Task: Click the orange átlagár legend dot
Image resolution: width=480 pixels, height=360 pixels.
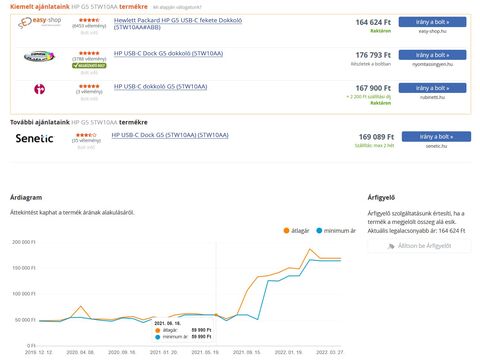Action: click(286, 231)
